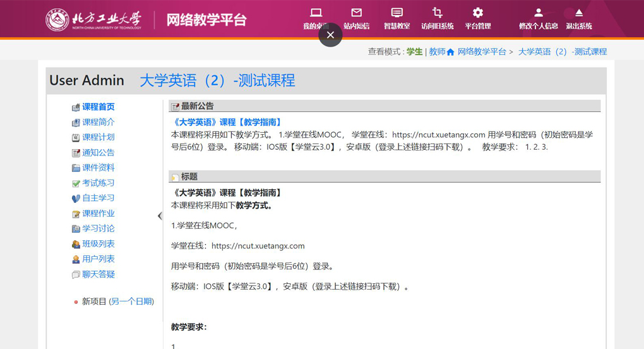Click the 智慧教室 smart classroom icon
The width and height of the screenshot is (644, 349).
click(397, 13)
